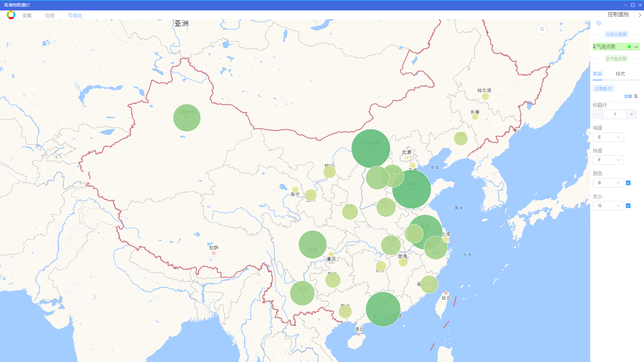
Task: Click the 乌鲁木齐 bubble on the map
Action: point(187,118)
